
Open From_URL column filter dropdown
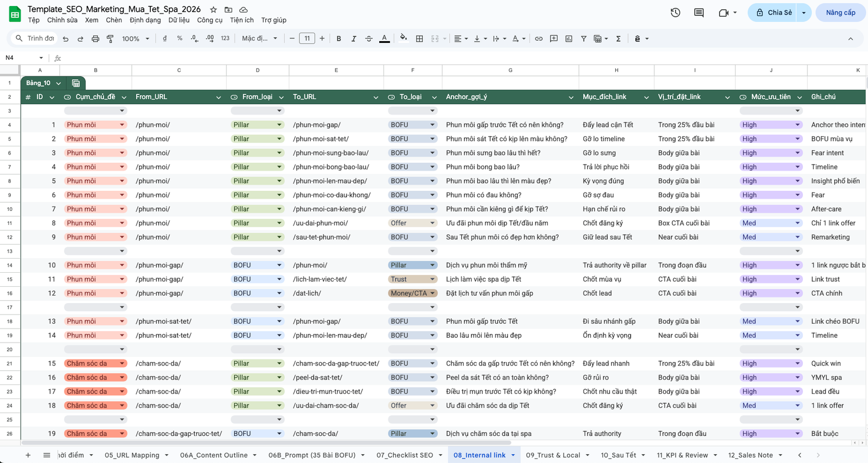(219, 97)
